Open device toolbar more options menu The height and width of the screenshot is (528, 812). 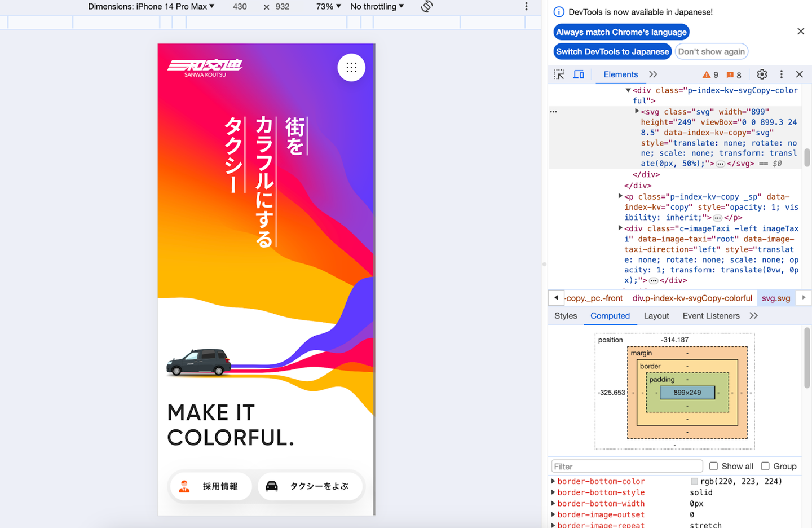pos(526,6)
